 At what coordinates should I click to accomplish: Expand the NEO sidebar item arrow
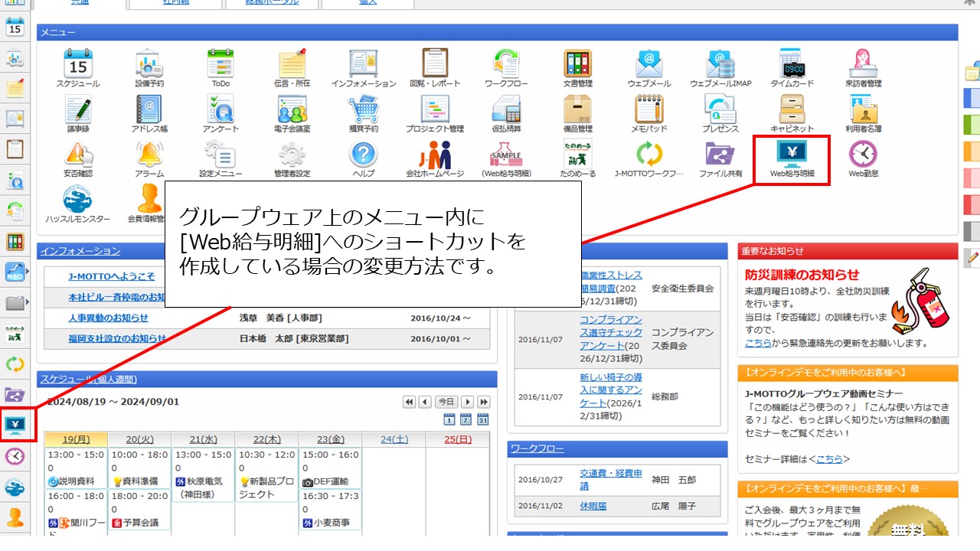click(x=28, y=271)
